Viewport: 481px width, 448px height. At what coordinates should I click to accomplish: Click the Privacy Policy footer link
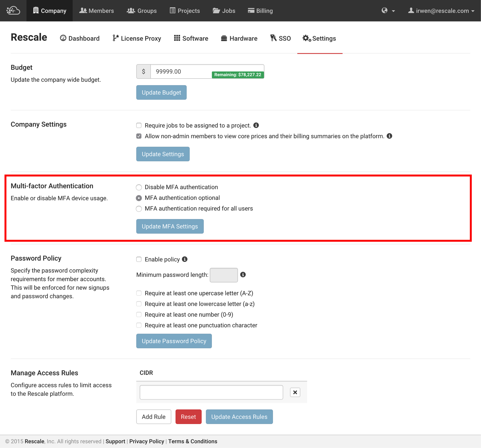click(x=147, y=441)
